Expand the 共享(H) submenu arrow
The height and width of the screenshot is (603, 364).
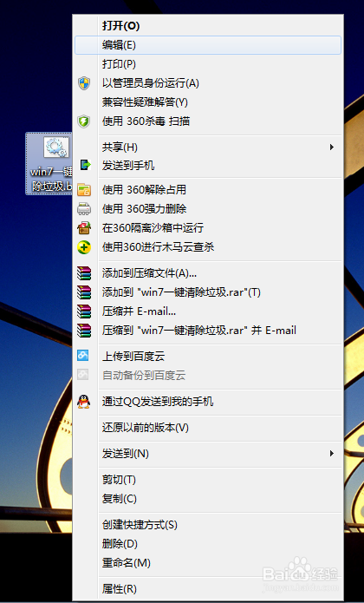[332, 147]
